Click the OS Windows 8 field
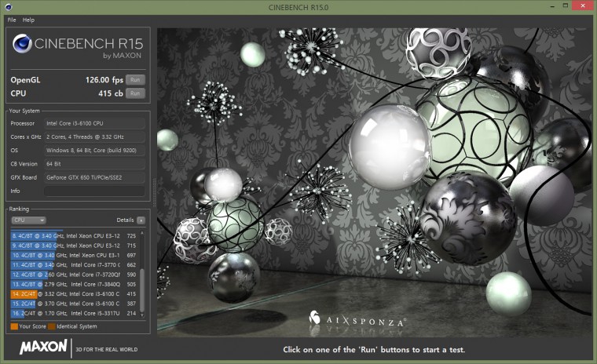Image resolution: width=597 pixels, height=364 pixels. tap(94, 151)
